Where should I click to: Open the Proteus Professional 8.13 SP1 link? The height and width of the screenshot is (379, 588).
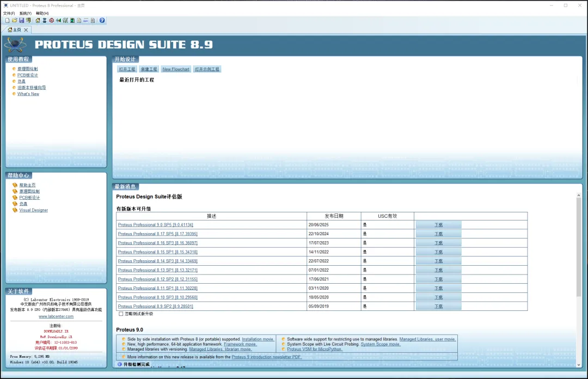coord(157,270)
